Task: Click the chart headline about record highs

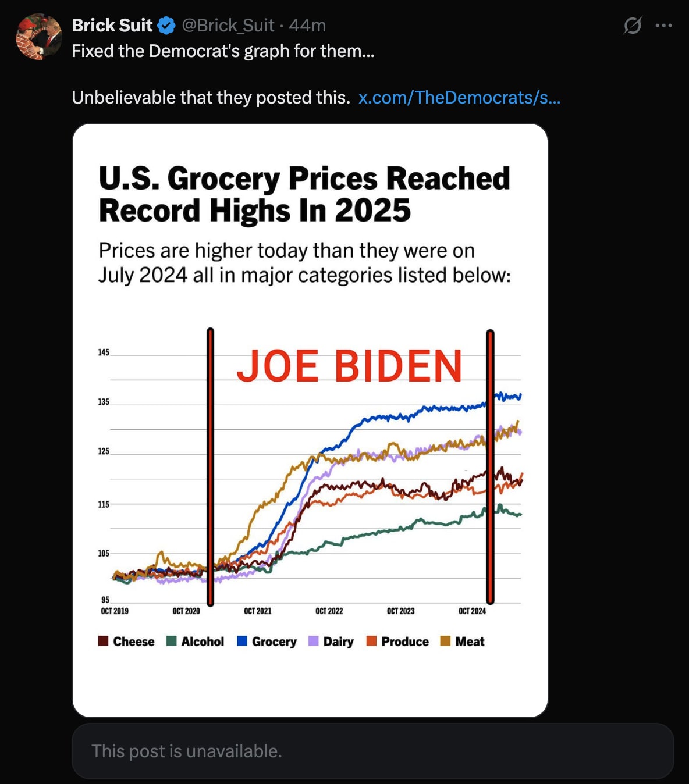Action: (304, 194)
